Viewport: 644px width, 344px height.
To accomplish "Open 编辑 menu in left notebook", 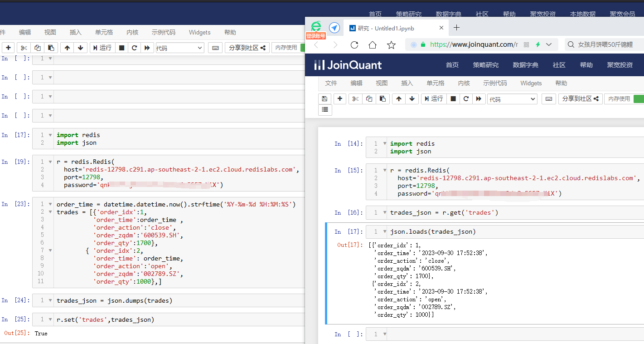I will point(25,32).
